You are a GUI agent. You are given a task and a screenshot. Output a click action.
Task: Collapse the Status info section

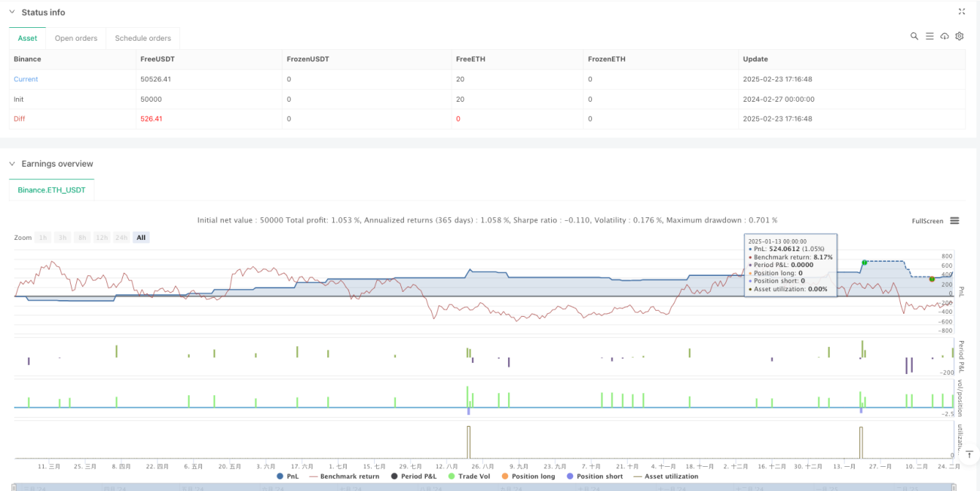tap(12, 12)
